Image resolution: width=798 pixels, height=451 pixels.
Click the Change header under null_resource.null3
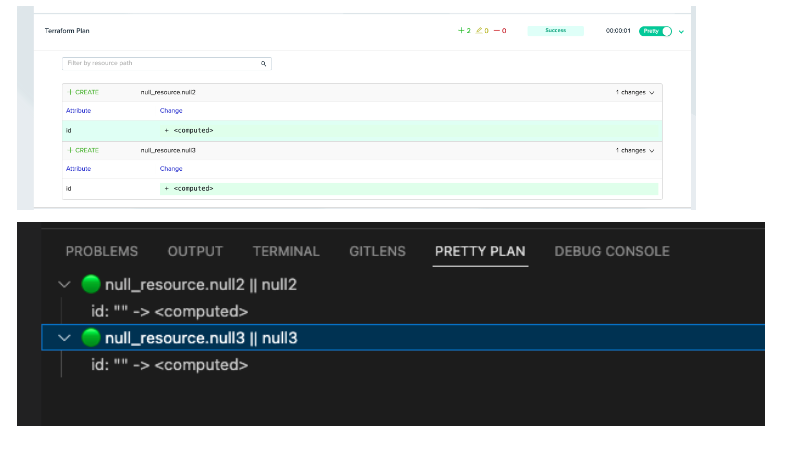(x=171, y=168)
